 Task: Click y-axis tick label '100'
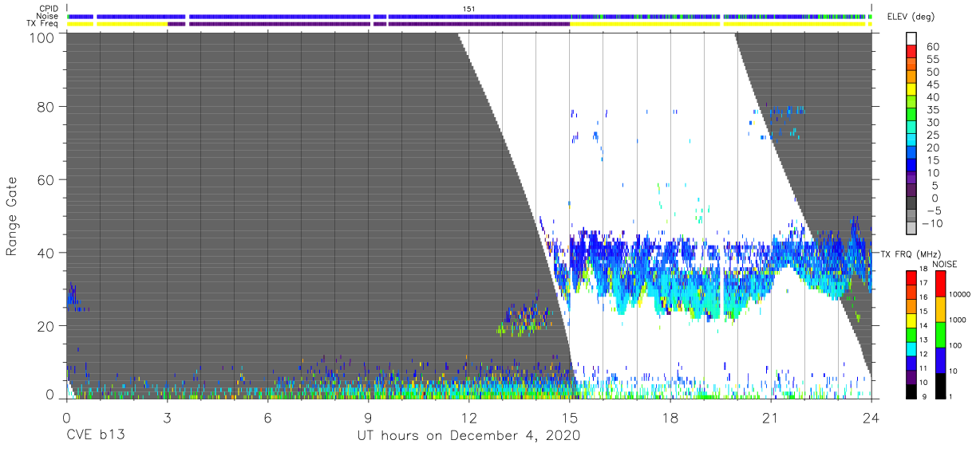[42, 37]
